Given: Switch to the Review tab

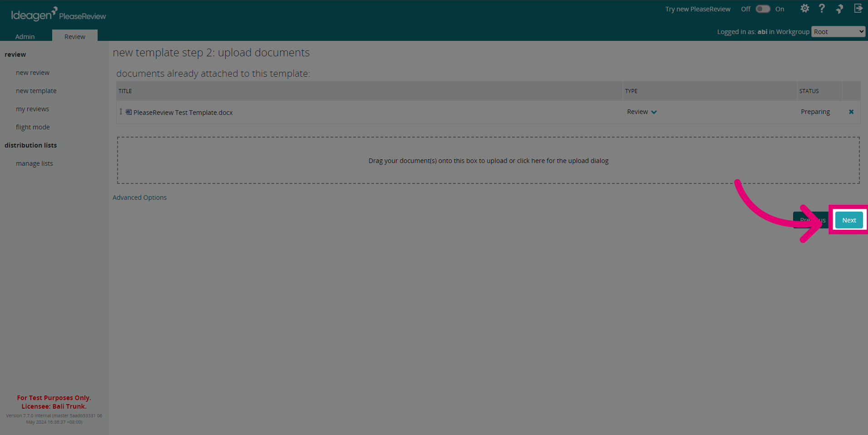Looking at the screenshot, I should (75, 36).
